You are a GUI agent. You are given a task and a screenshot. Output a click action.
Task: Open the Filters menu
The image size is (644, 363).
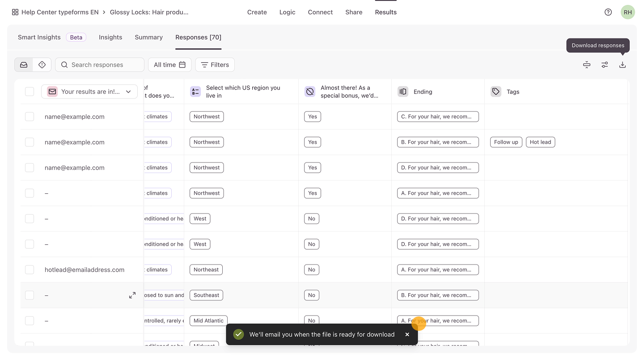click(215, 65)
